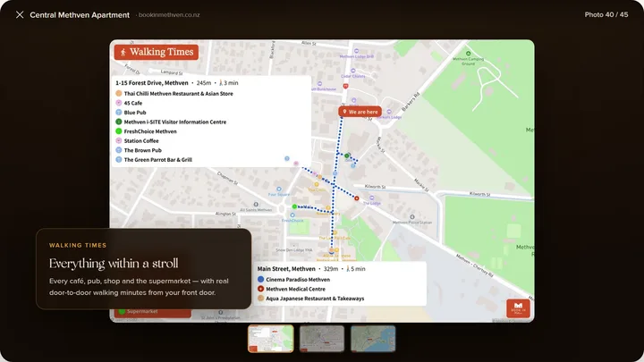Image resolution: width=644 pixels, height=362 pixels.
Task: Click the blue FreshChoice map marker
Action: click(x=292, y=215)
